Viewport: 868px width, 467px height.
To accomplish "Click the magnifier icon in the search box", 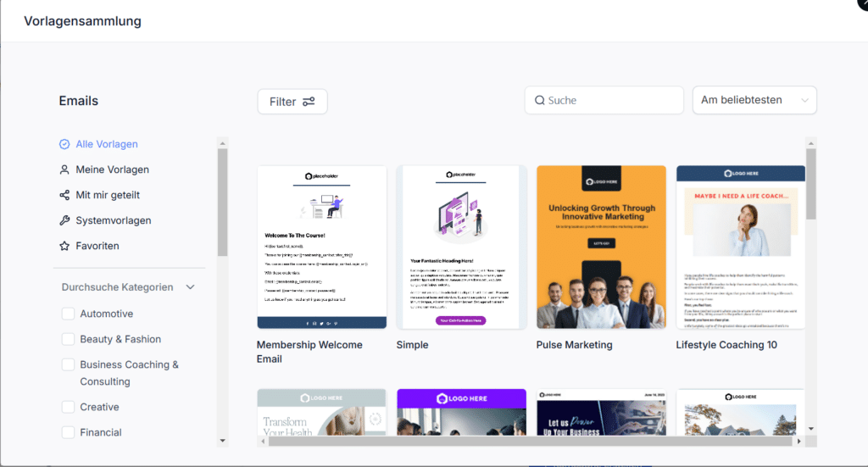I will point(539,100).
